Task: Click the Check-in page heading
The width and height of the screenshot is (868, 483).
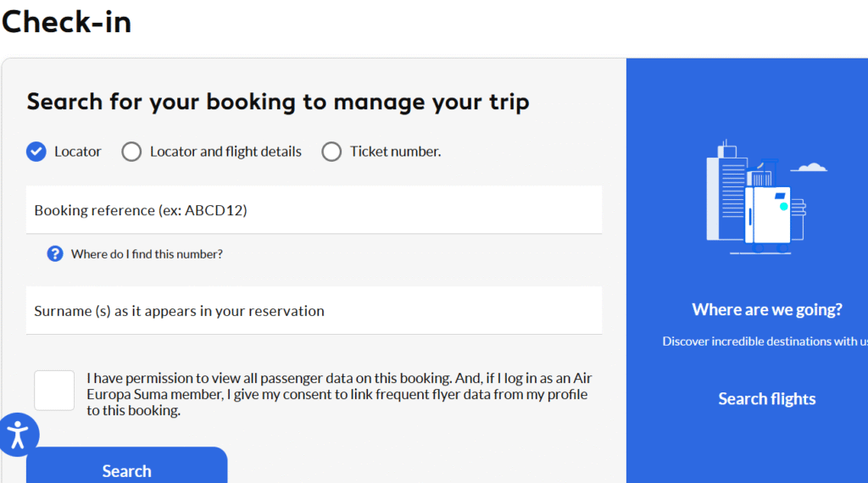Action: tap(66, 21)
